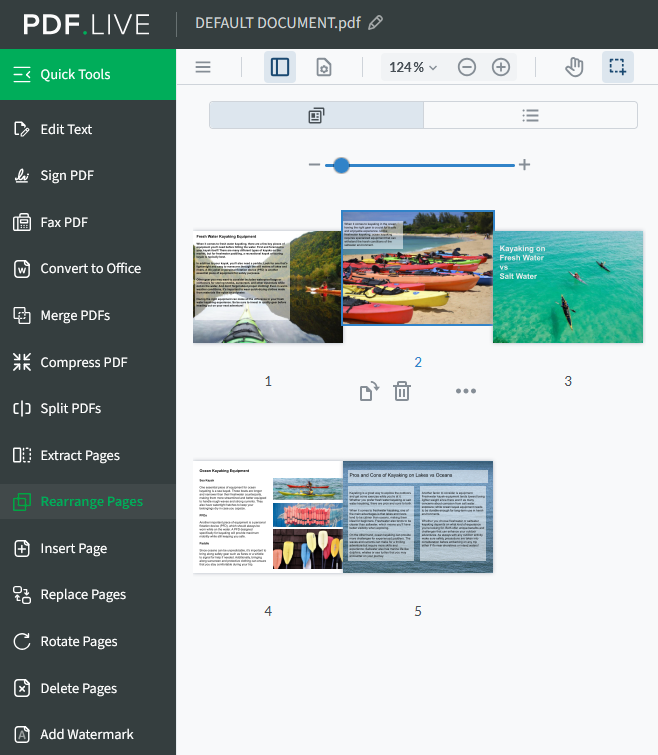
Task: Open the 124% zoom level dropdown
Action: [x=413, y=67]
